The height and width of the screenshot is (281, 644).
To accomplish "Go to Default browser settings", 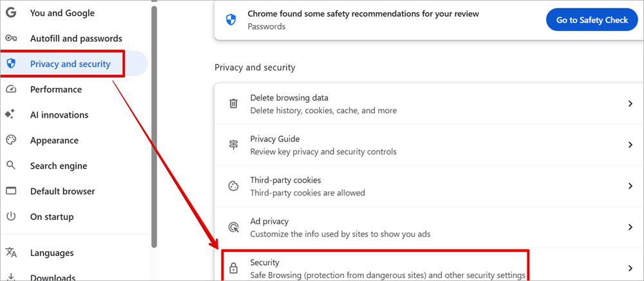I will point(62,191).
